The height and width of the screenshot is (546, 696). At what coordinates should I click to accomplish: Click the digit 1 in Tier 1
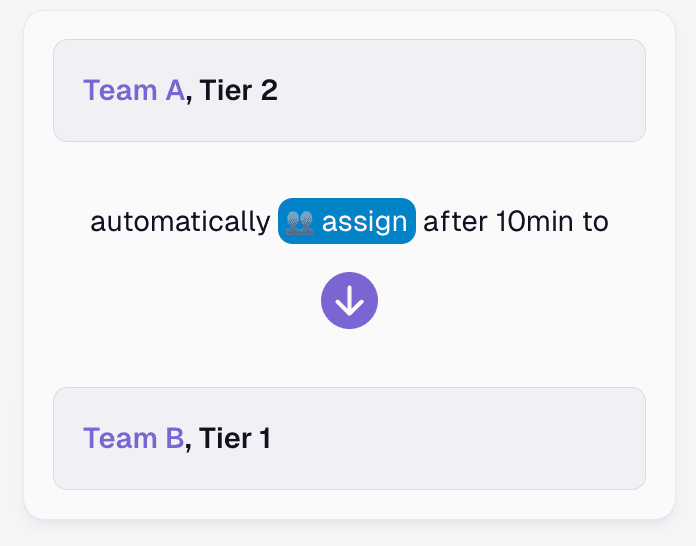tap(265, 438)
